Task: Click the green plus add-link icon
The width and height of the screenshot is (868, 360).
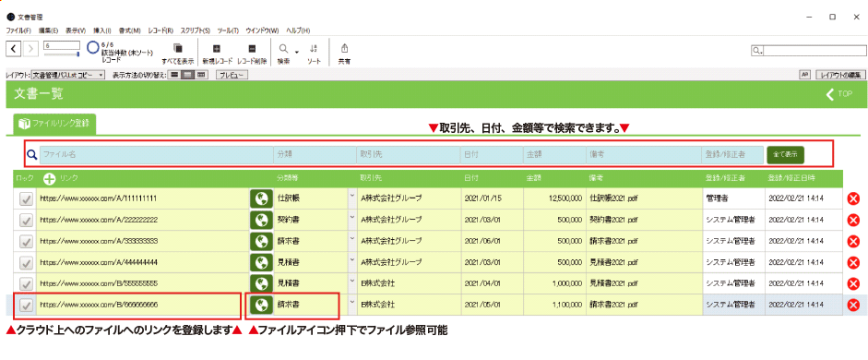Action: click(50, 178)
